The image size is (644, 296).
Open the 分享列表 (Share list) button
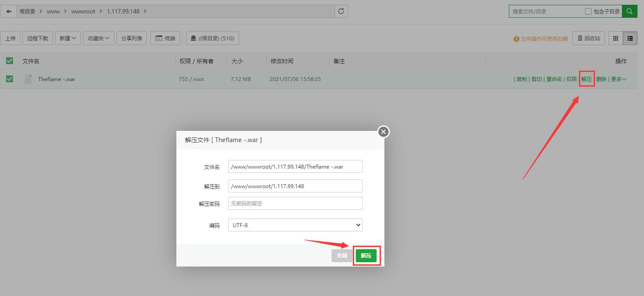[x=132, y=38]
